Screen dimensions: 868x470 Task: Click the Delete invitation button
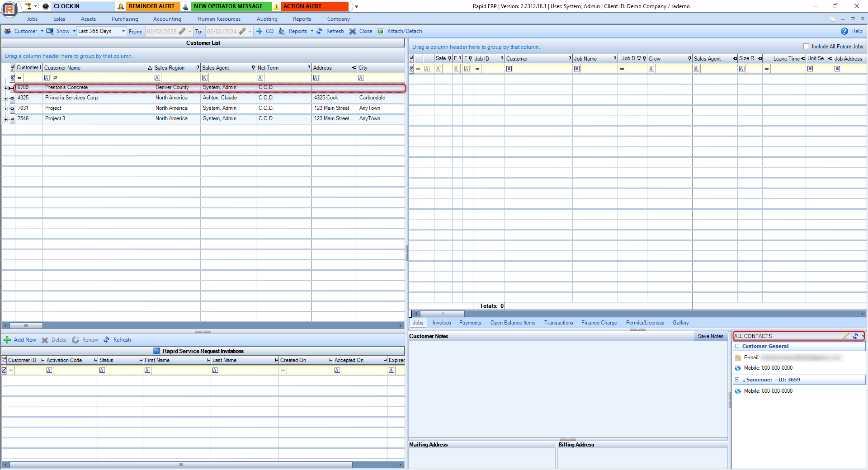[x=54, y=340]
